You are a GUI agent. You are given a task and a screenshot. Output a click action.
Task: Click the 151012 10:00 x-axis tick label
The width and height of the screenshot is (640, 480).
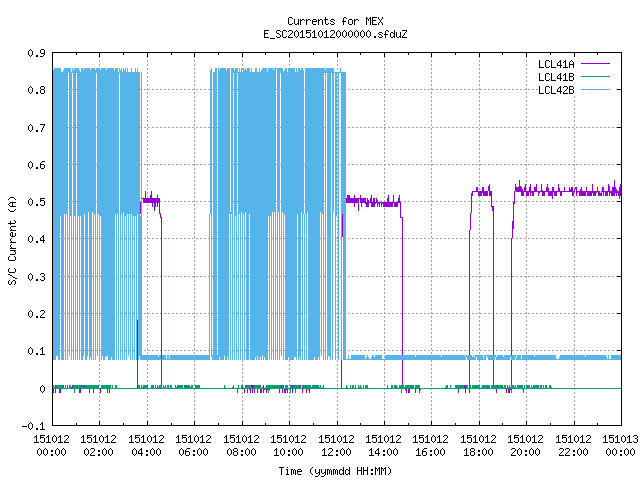[289, 446]
